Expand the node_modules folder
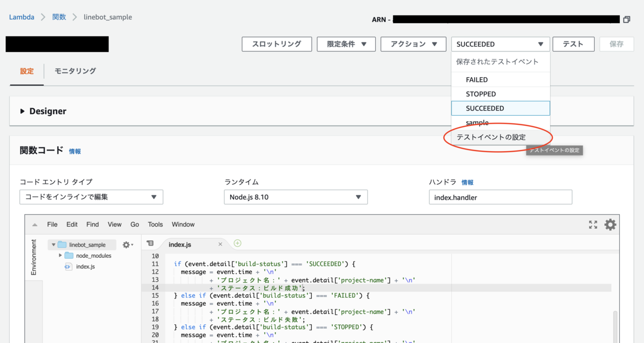 point(60,256)
